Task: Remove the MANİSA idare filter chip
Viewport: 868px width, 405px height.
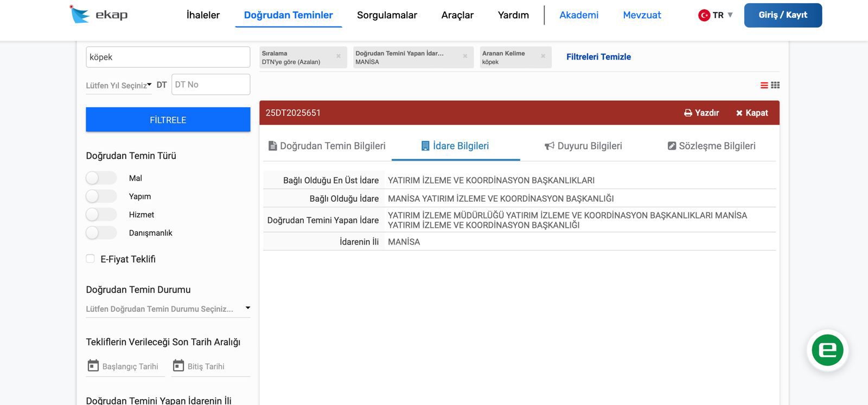Action: point(465,56)
